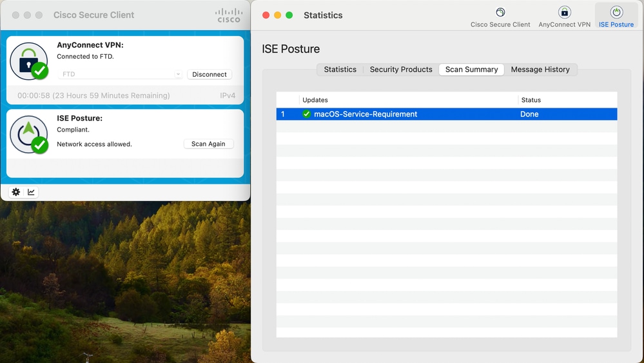Disconnect from the FTD VPN
Screen dimensions: 644x363
click(x=210, y=74)
